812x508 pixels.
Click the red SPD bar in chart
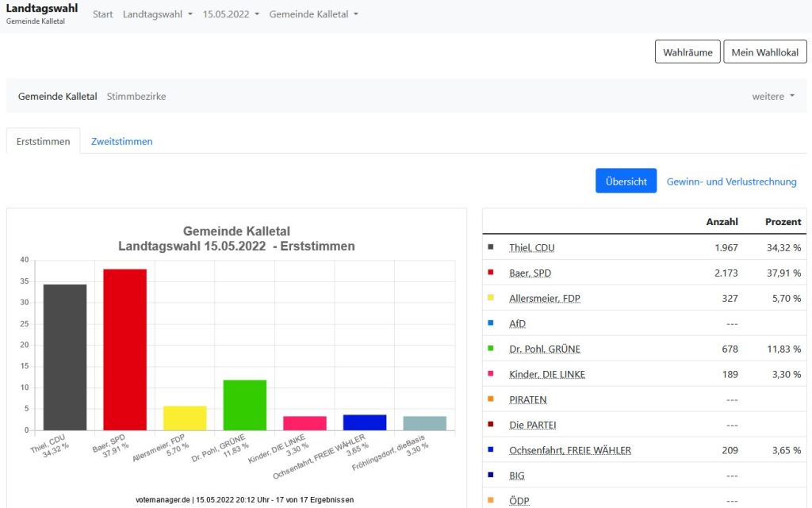(x=124, y=349)
